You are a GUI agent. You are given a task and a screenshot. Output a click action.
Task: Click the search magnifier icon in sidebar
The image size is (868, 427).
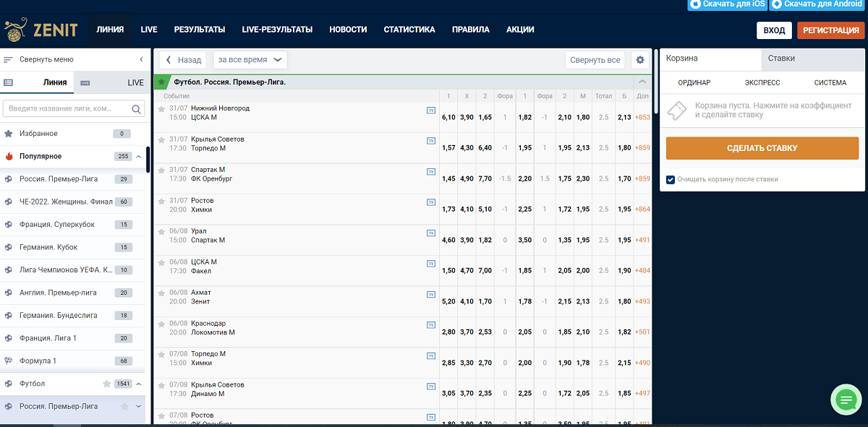point(137,109)
